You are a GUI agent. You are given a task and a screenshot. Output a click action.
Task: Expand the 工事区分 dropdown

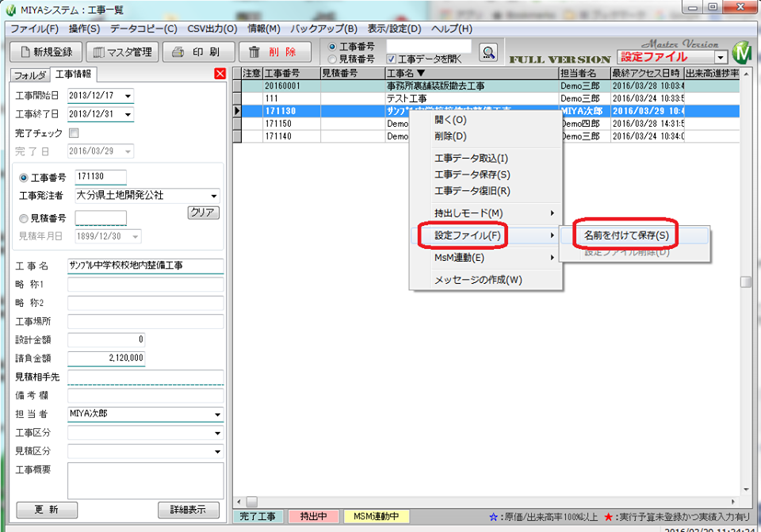(x=217, y=433)
